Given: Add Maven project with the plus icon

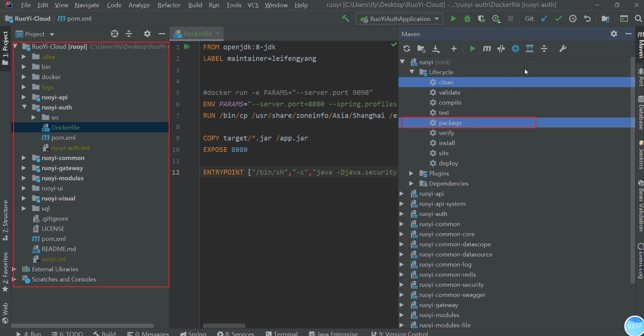Looking at the screenshot, I should [x=454, y=48].
